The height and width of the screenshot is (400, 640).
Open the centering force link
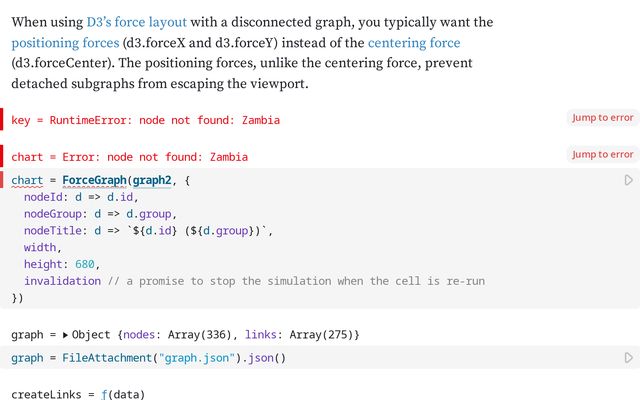[414, 43]
